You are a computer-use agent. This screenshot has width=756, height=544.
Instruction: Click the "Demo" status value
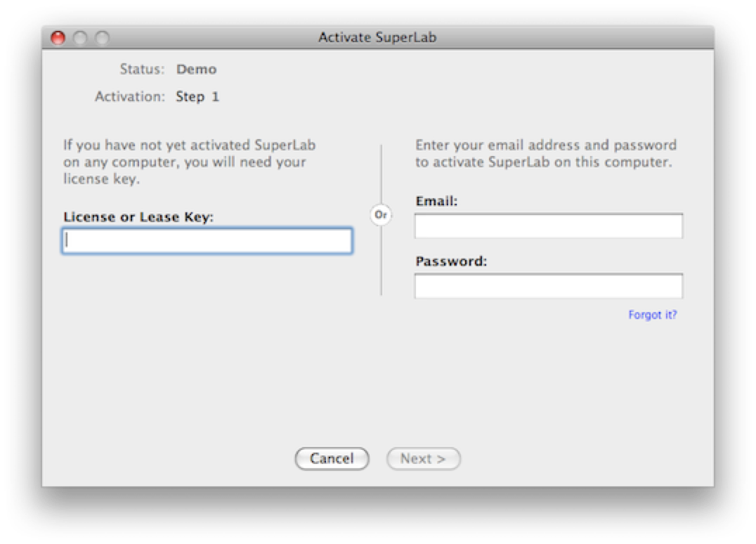196,70
